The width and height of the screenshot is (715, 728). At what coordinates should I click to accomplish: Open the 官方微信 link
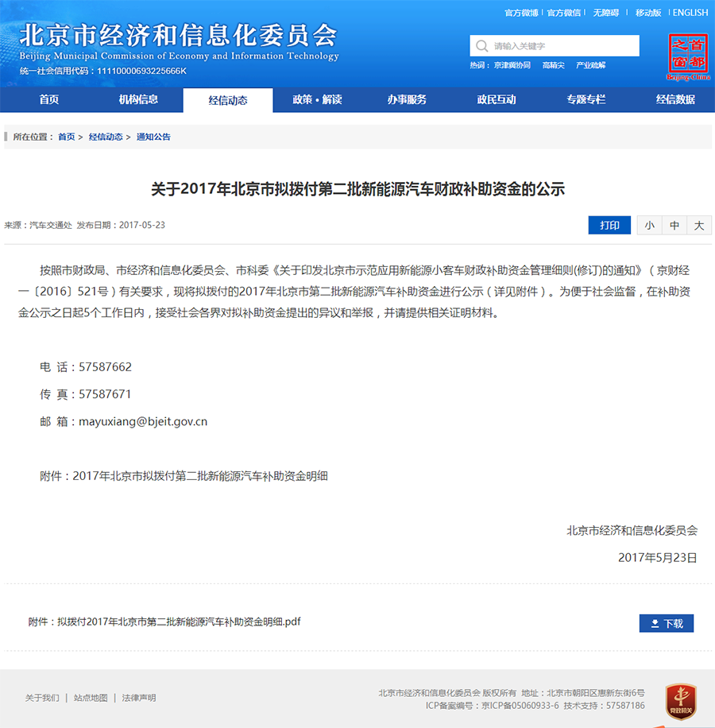pos(564,13)
